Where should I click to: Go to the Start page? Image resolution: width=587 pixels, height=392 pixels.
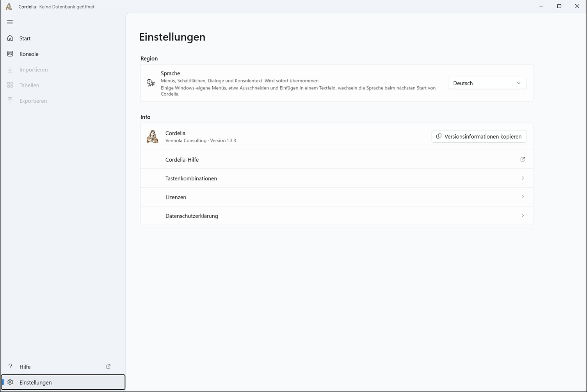click(63, 38)
